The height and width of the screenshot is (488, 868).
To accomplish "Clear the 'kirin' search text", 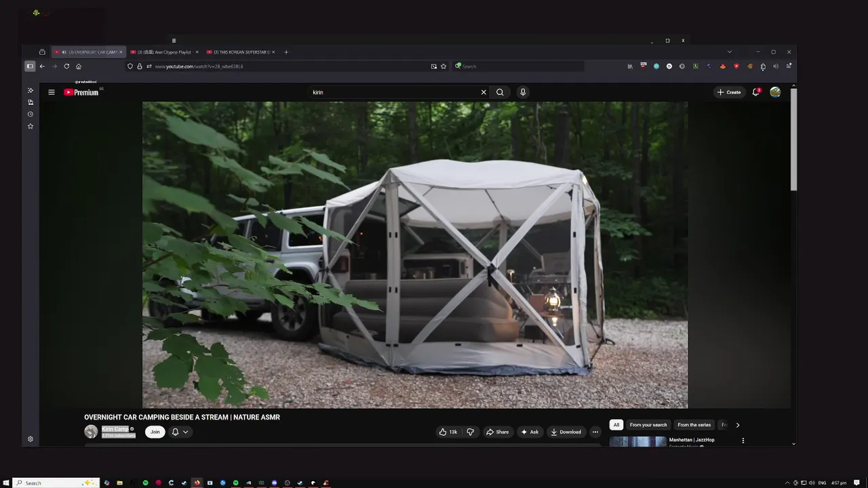I will coord(484,92).
